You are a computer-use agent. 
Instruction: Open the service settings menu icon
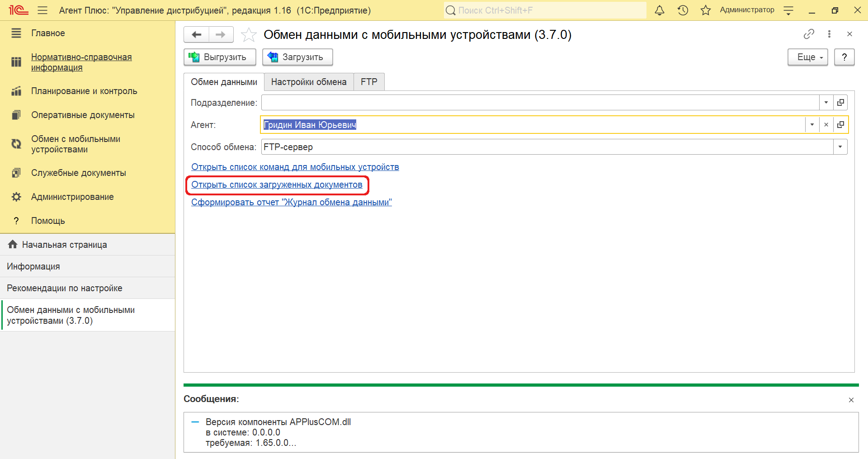pyautogui.click(x=788, y=10)
